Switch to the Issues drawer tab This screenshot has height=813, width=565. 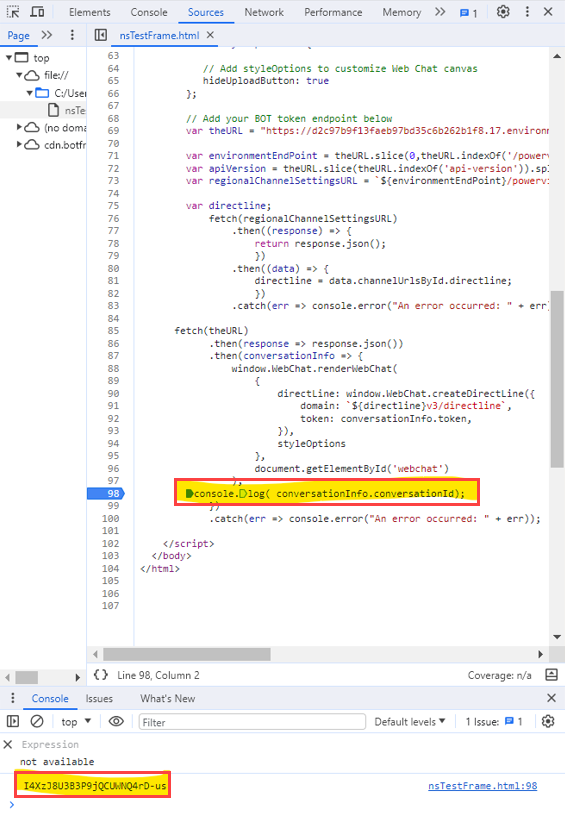click(99, 698)
